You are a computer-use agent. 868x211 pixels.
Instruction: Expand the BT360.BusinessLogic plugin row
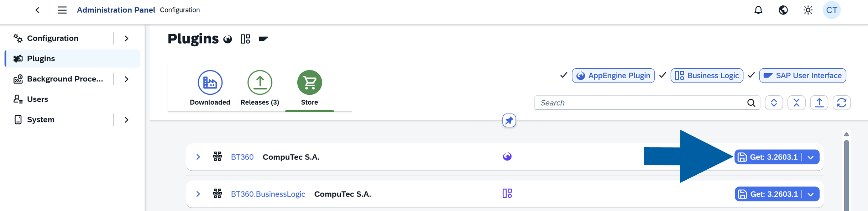198,194
